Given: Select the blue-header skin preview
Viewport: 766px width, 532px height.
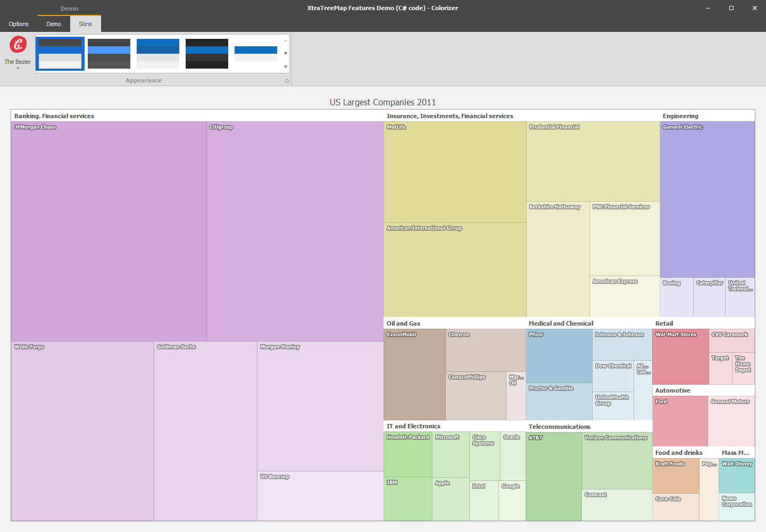Looking at the screenshot, I should (158, 53).
